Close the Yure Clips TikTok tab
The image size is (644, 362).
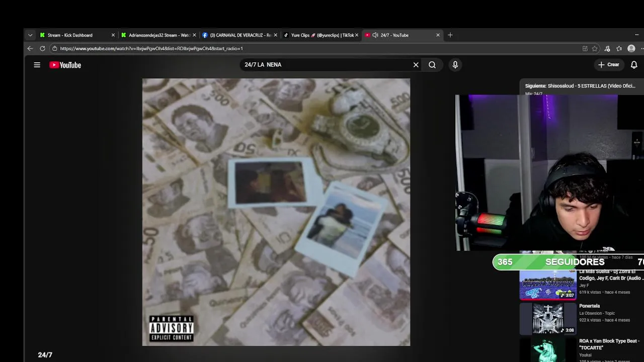357,35
